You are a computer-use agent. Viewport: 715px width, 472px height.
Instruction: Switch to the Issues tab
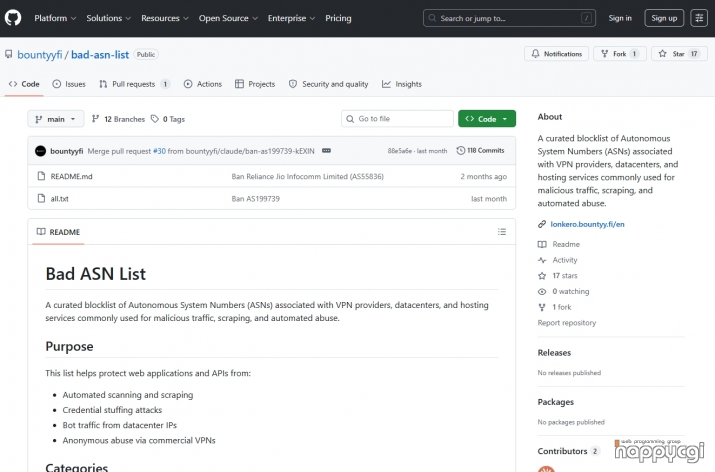click(x=69, y=84)
